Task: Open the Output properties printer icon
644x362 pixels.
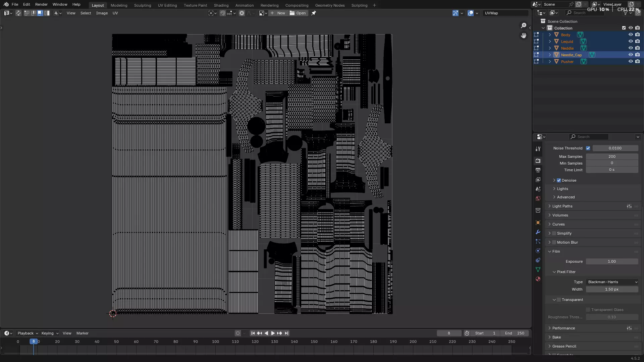Action: tap(538, 170)
